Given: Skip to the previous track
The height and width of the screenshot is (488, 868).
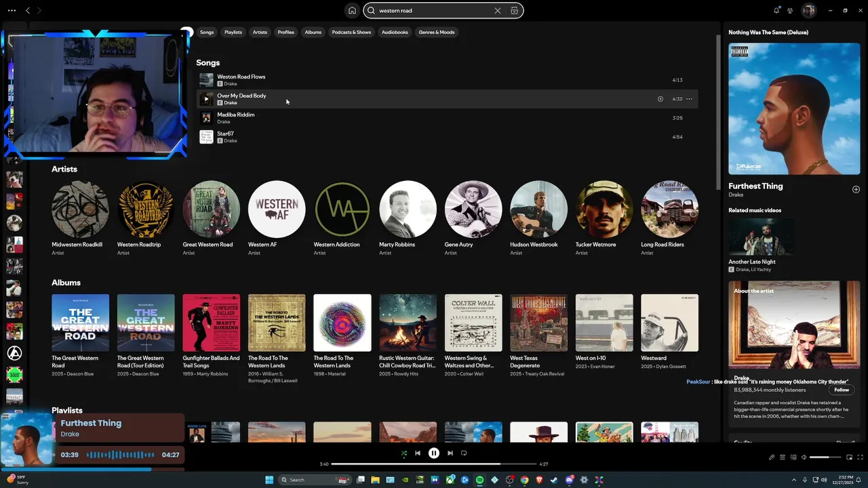Looking at the screenshot, I should 418,453.
